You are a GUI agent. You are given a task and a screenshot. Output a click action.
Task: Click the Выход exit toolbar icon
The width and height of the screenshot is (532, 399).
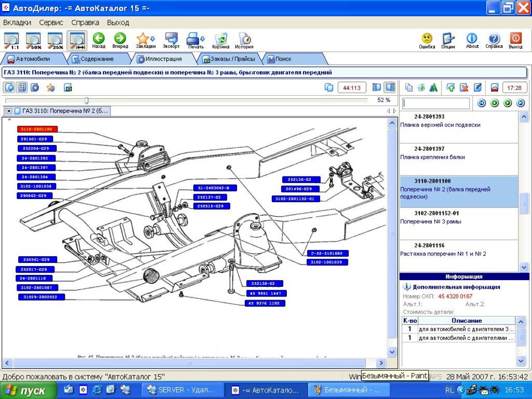516,40
